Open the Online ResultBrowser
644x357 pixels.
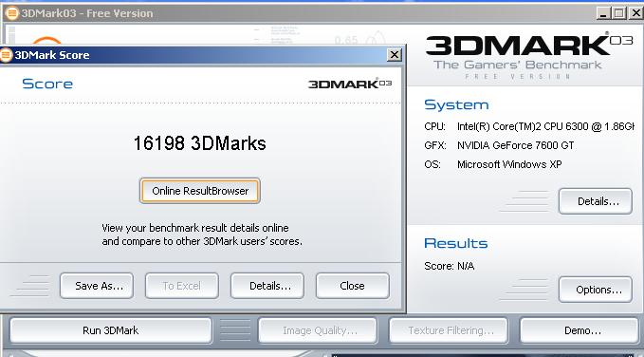point(199,191)
